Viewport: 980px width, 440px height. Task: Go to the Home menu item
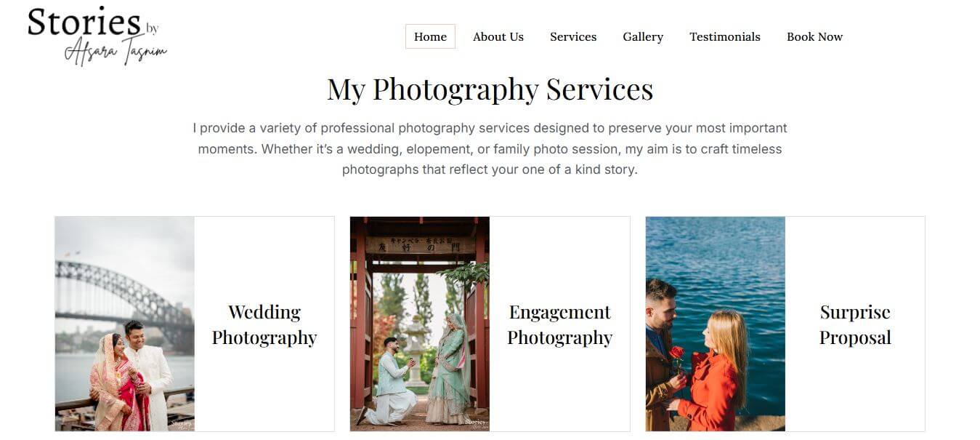coord(430,36)
